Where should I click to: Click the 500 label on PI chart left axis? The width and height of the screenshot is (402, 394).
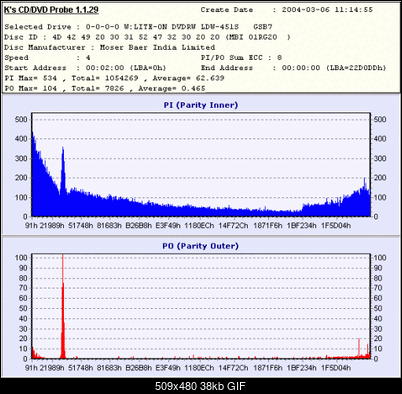pos(21,120)
